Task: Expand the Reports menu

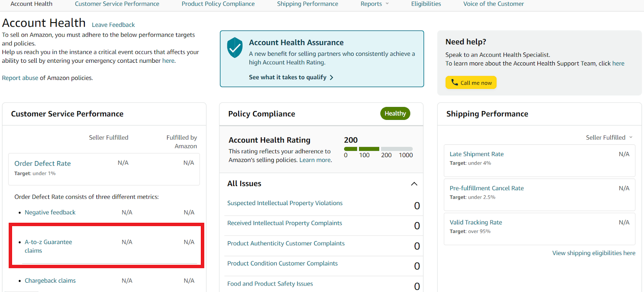Action: click(x=375, y=4)
